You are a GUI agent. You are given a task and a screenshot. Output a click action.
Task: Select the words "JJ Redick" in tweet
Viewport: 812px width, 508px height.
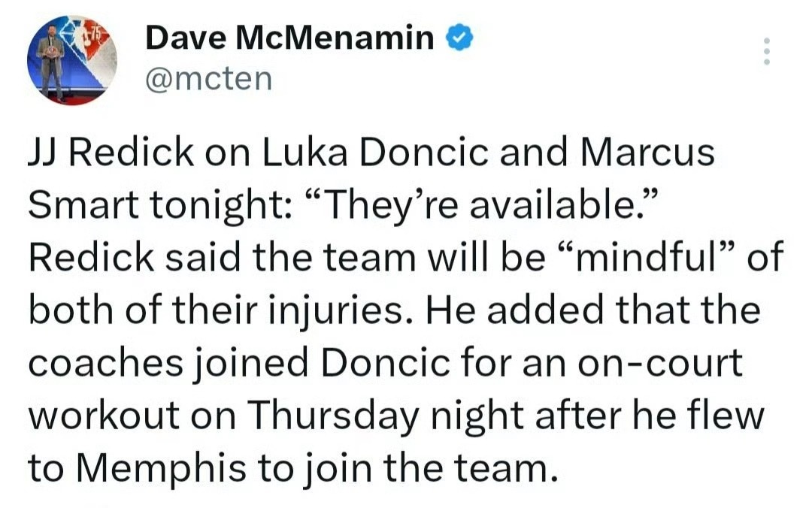click(111, 153)
